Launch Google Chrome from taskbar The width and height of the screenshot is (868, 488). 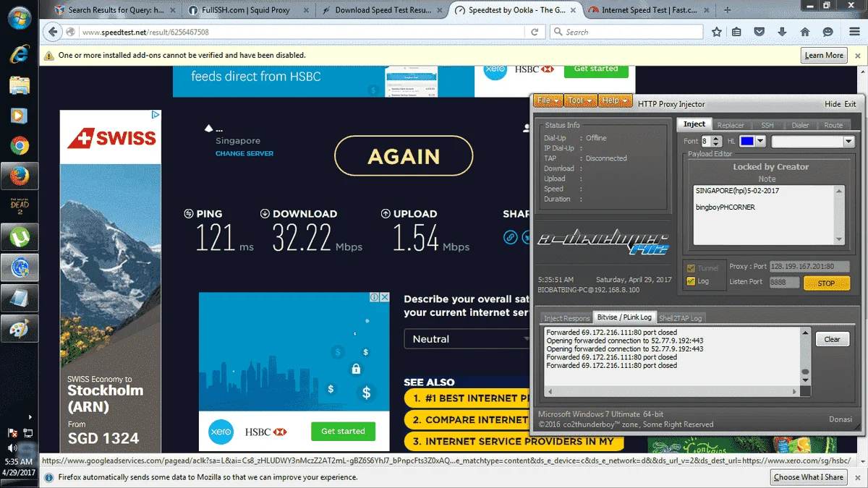(19, 145)
